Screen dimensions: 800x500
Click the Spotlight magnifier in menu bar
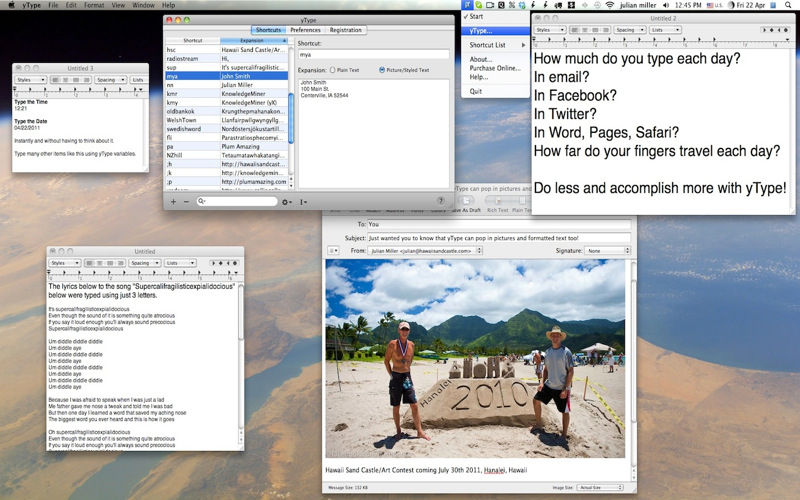pyautogui.click(x=789, y=5)
